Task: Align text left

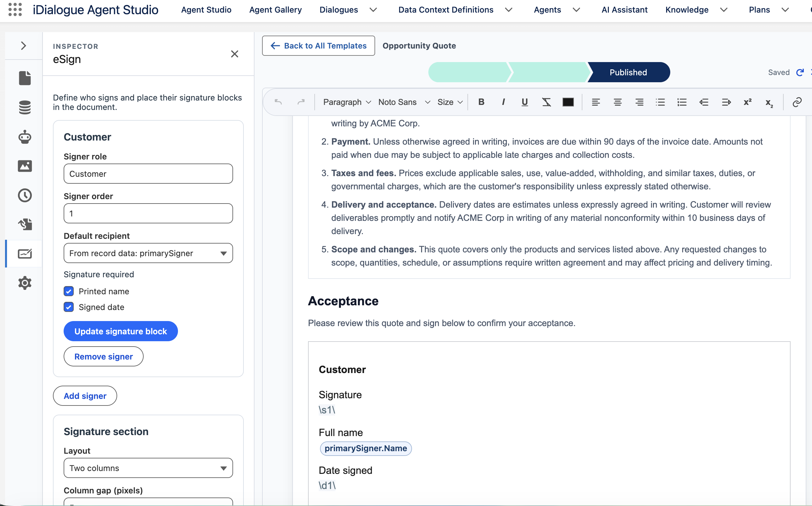Action: [596, 102]
